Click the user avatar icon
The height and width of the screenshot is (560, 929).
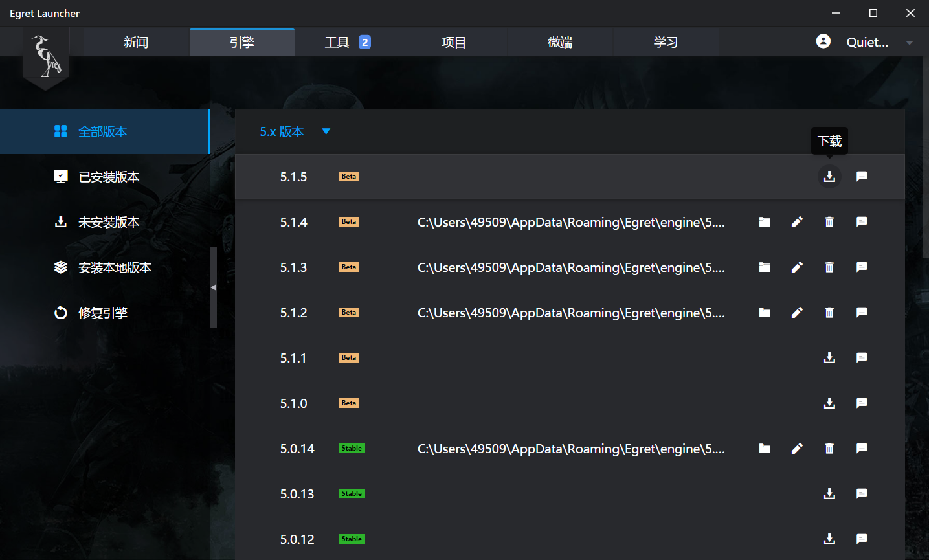click(823, 41)
